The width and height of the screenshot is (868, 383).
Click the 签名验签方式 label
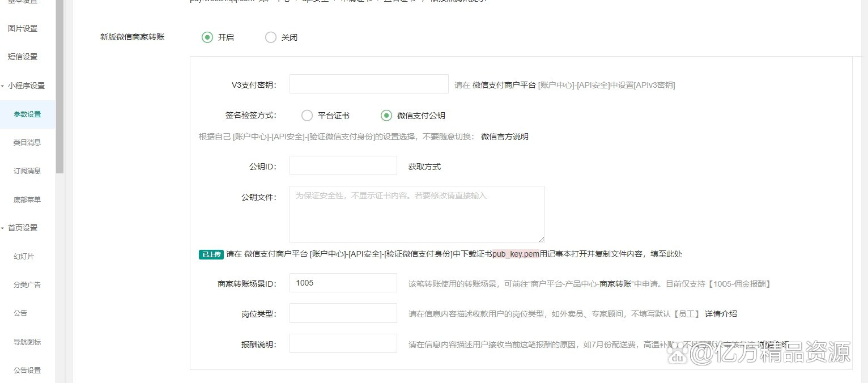pyautogui.click(x=250, y=116)
